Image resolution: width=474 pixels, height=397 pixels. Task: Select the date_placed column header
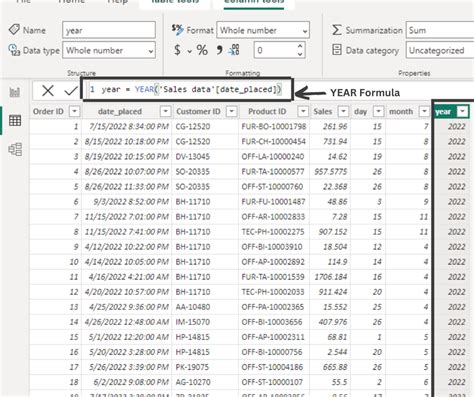click(120, 111)
